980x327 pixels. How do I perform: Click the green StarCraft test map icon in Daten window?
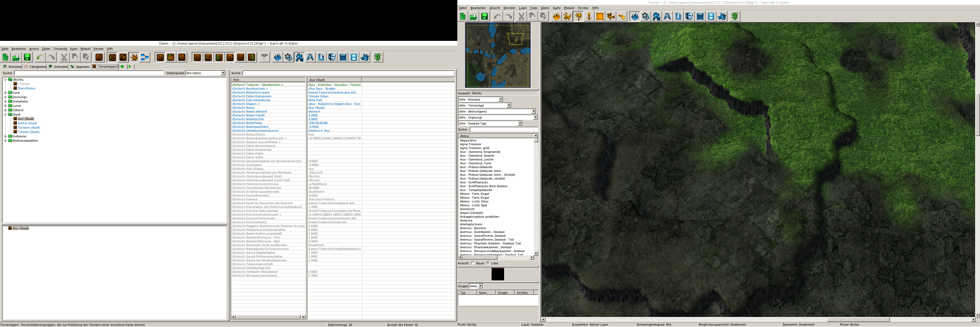click(378, 57)
